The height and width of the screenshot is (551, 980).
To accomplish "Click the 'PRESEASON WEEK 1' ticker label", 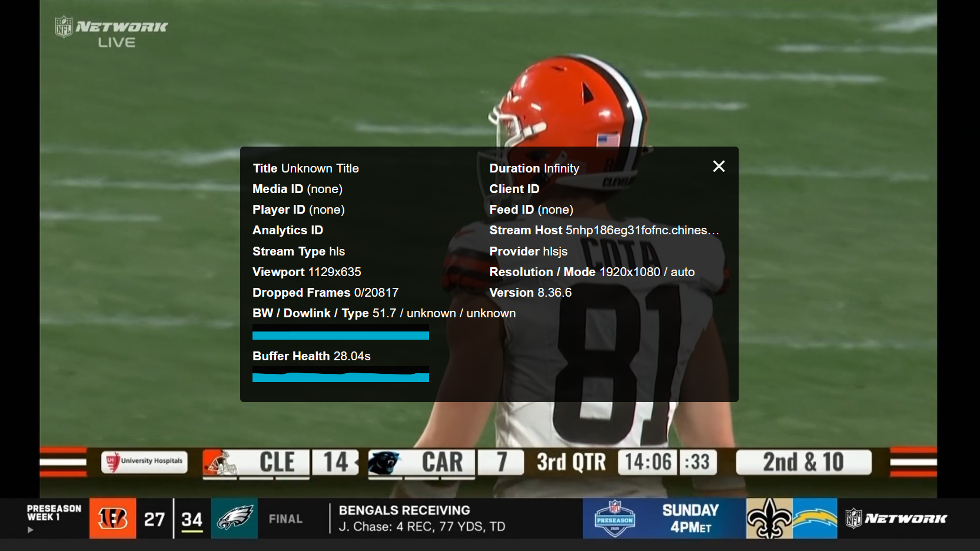I will coord(54,513).
